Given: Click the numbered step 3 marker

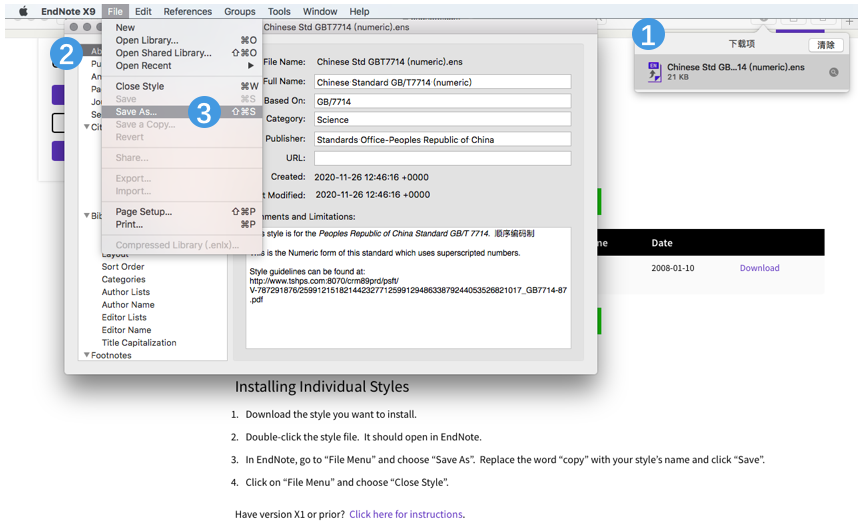Looking at the screenshot, I should [204, 112].
